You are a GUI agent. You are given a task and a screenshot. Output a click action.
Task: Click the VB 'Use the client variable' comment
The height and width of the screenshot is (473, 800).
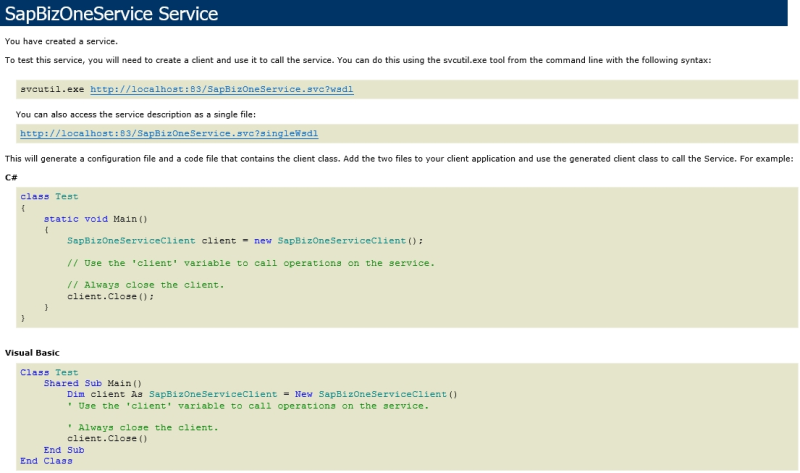click(248, 406)
